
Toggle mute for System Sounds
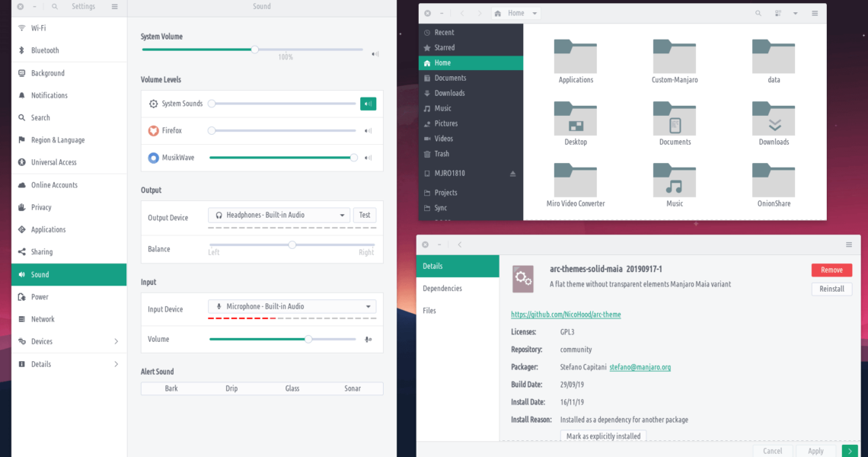tap(368, 104)
